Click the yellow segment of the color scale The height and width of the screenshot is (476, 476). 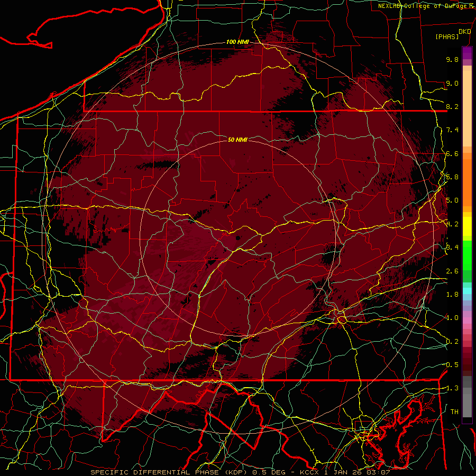(x=467, y=226)
